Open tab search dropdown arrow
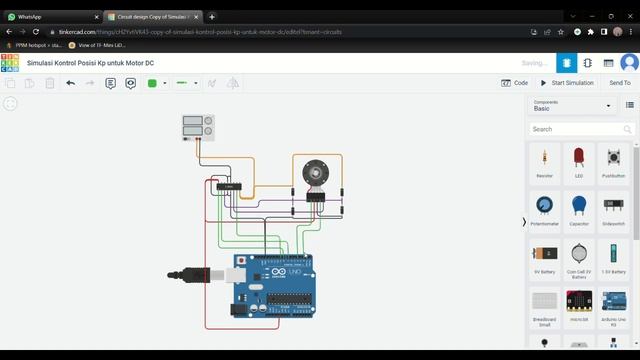The height and width of the screenshot is (360, 640). [573, 16]
